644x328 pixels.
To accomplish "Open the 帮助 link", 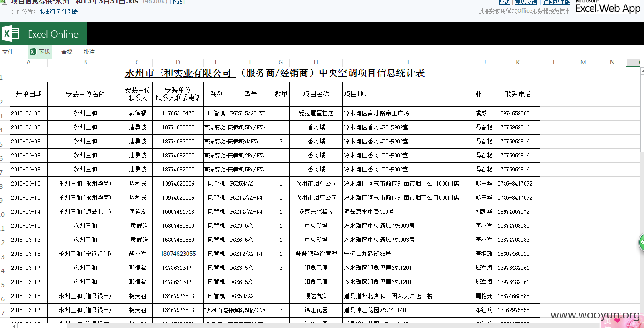I will (x=504, y=2).
